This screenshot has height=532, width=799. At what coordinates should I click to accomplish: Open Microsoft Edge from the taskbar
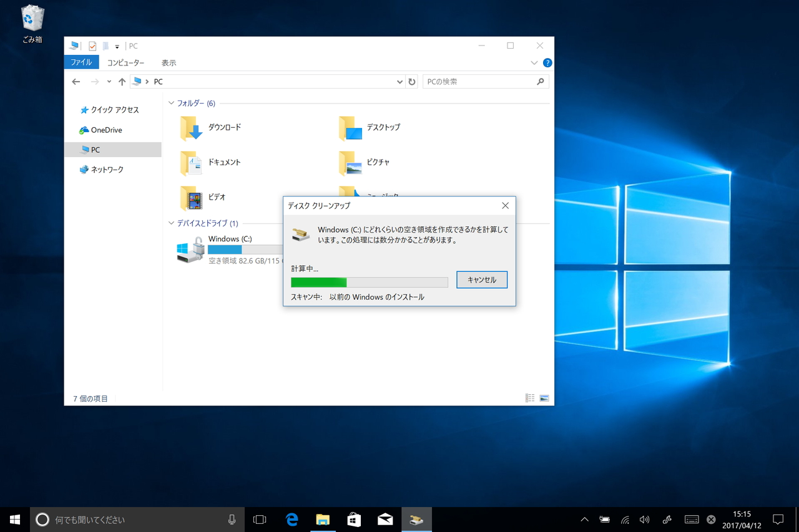tap(291, 519)
